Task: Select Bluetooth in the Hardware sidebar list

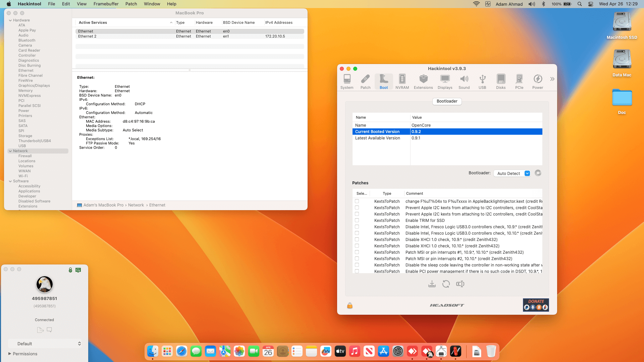Action: [27, 40]
